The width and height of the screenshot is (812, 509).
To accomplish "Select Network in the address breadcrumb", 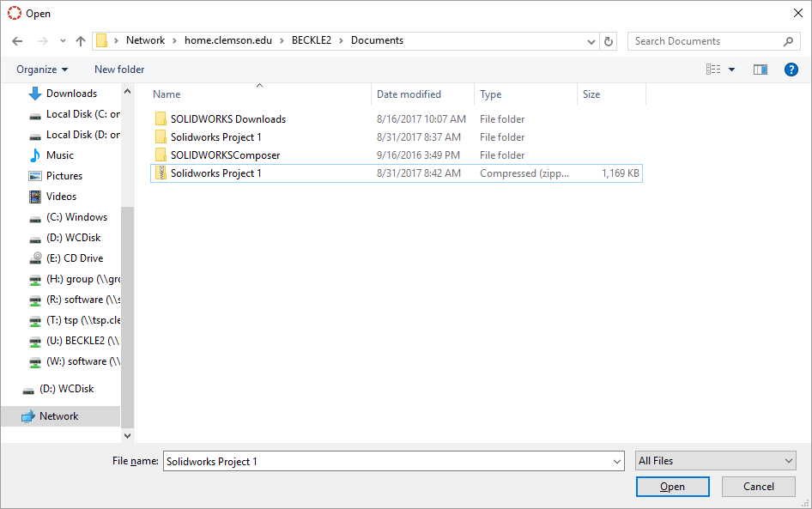I will [x=146, y=40].
